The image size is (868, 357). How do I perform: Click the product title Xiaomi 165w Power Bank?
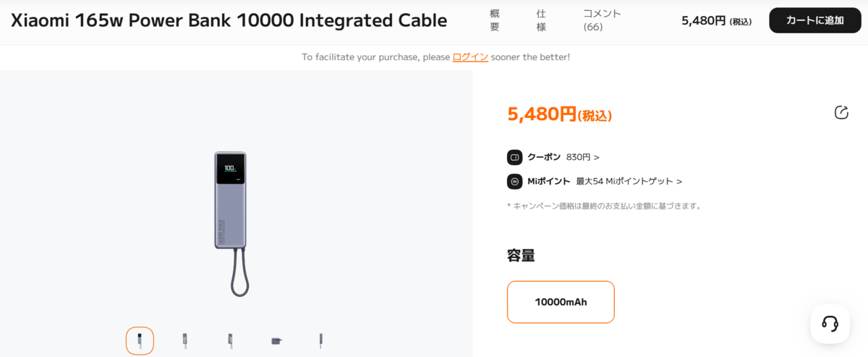(229, 20)
